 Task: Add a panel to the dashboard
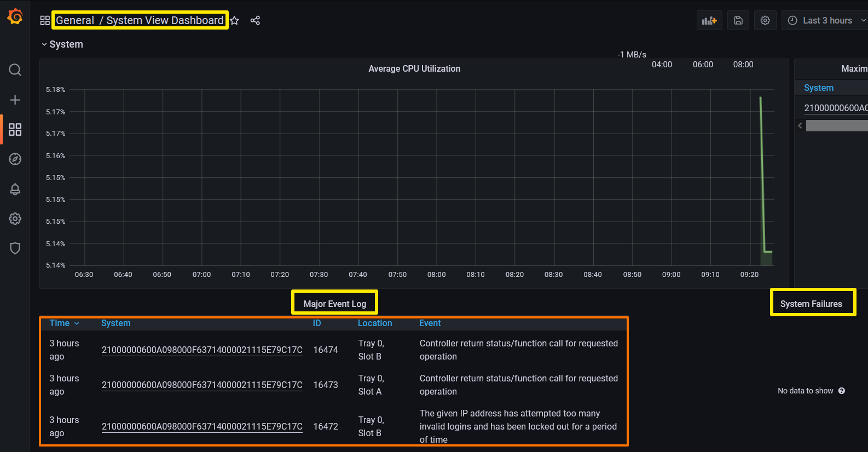pos(709,20)
